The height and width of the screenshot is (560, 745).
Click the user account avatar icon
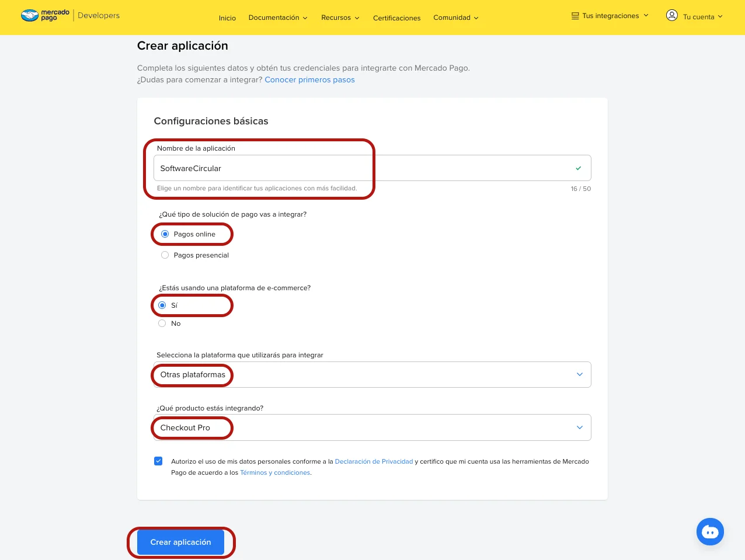pyautogui.click(x=671, y=16)
